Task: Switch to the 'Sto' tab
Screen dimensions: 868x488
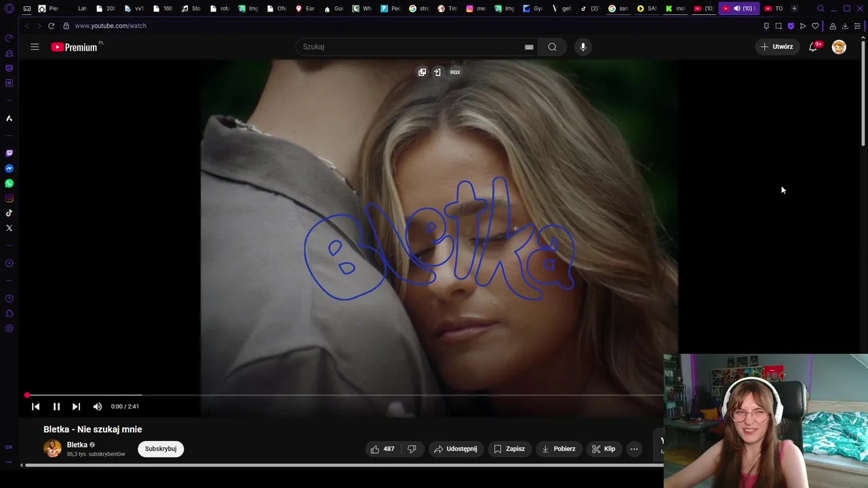Action: (x=191, y=9)
